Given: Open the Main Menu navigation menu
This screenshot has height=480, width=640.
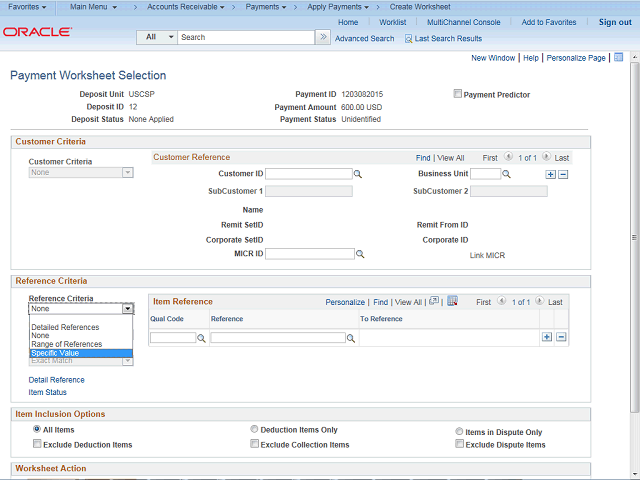Looking at the screenshot, I should (98, 7).
